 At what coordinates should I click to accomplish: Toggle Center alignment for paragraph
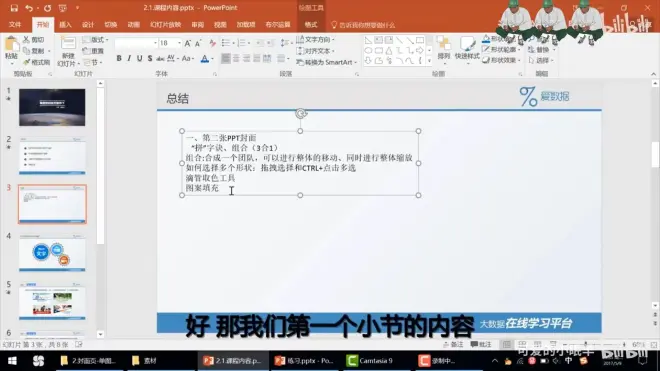(x=236, y=59)
